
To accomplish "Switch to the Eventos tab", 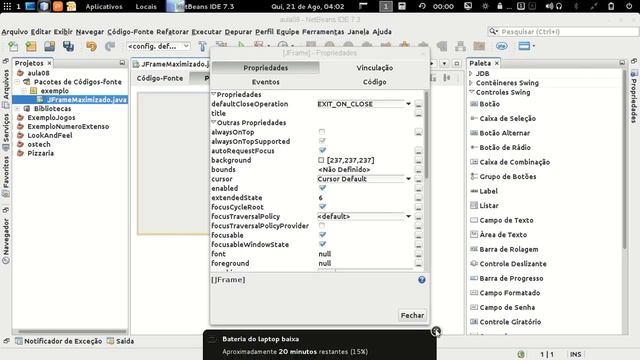I will pos(265,82).
